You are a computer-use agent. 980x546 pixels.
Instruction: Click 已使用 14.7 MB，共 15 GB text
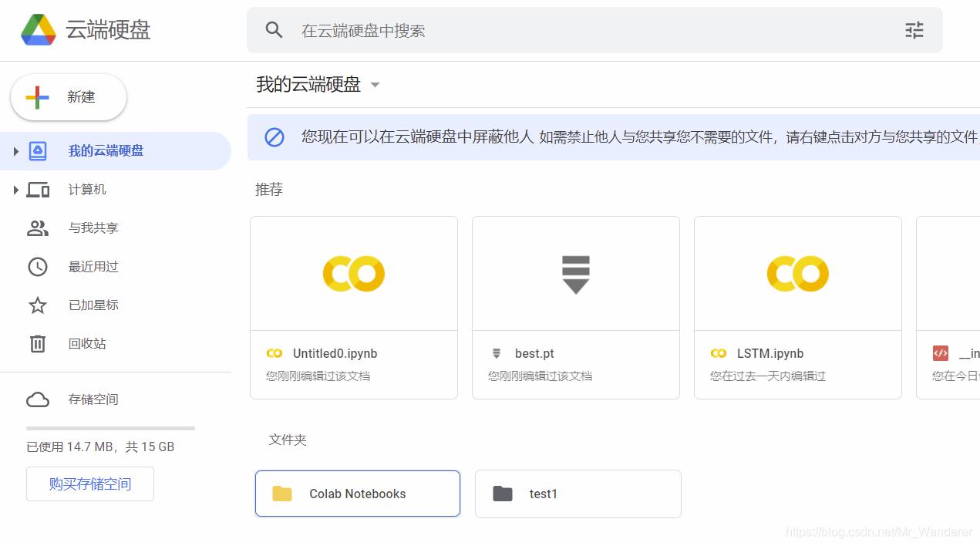(x=100, y=447)
